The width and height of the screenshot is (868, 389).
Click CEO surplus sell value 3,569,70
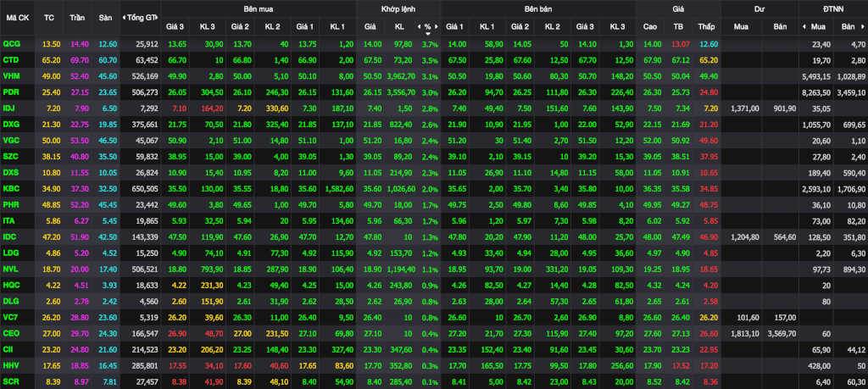781,334
